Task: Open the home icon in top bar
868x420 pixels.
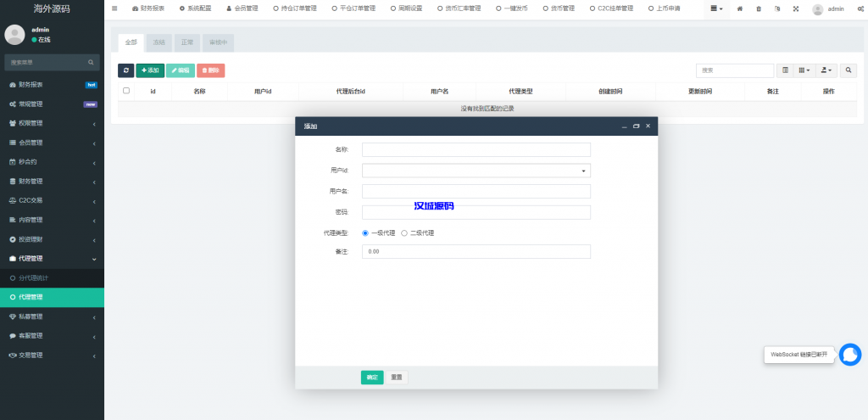Action: tap(739, 8)
